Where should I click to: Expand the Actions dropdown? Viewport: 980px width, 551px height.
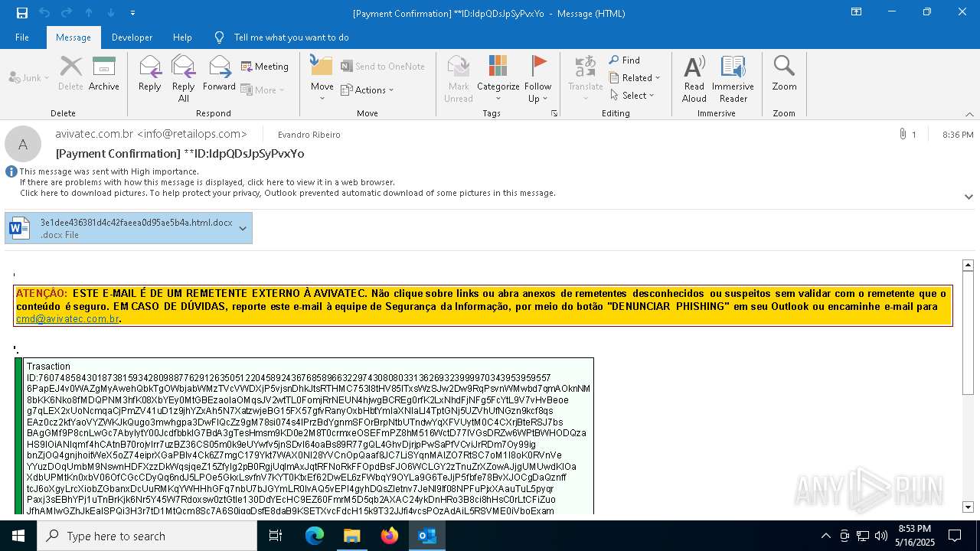coord(367,90)
